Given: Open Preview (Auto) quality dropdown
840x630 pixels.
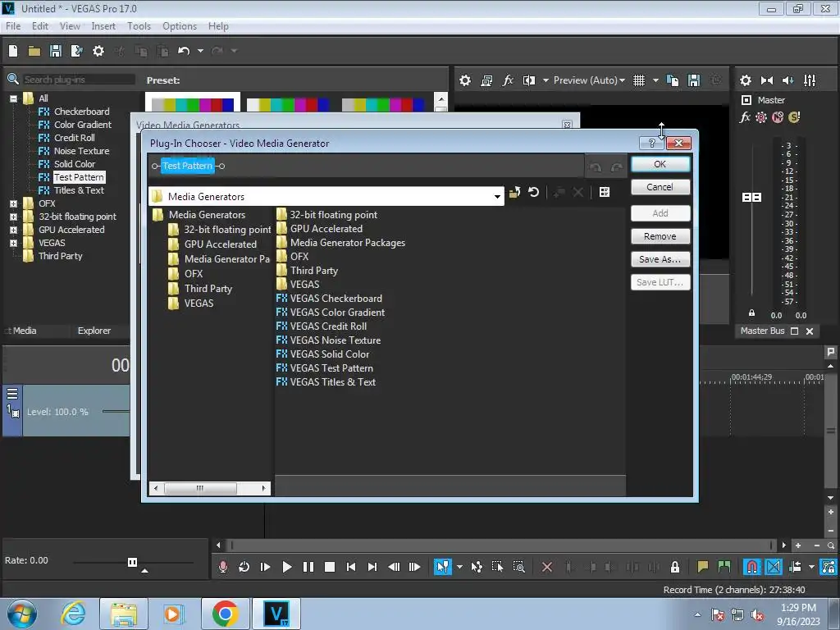Looking at the screenshot, I should point(589,80).
